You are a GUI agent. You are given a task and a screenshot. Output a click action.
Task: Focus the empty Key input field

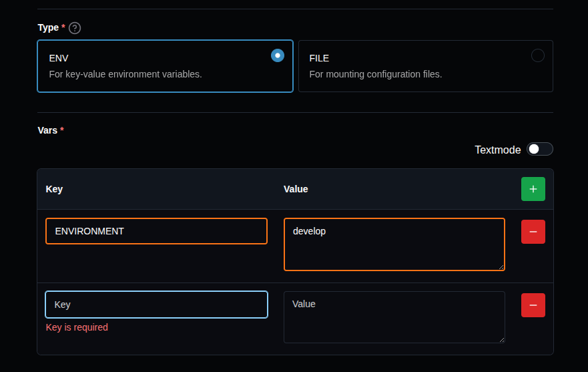point(156,305)
